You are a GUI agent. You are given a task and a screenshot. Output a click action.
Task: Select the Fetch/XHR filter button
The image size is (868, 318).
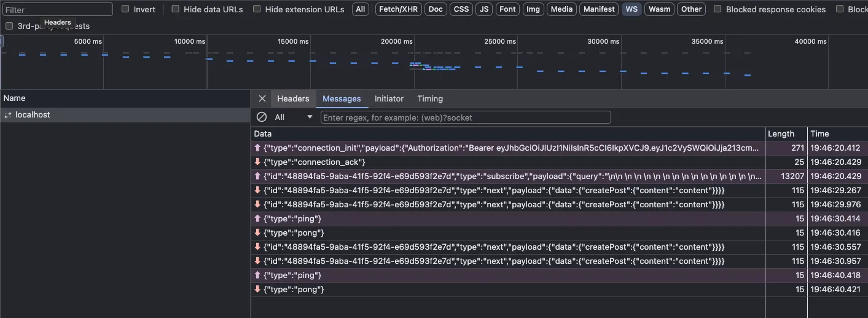point(398,9)
